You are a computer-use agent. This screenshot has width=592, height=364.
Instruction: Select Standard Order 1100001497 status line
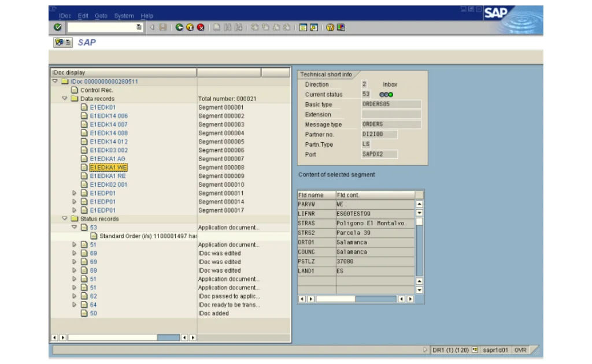[148, 236]
